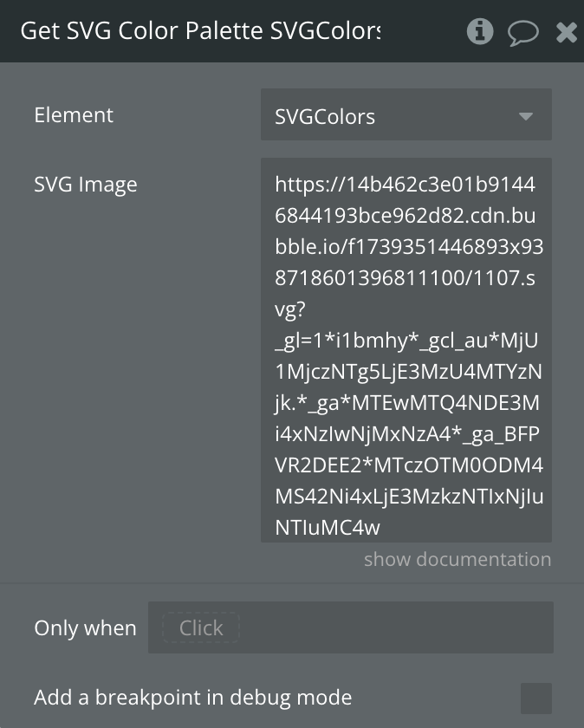Click the info icon in header
This screenshot has width=584, height=728.
click(479, 32)
